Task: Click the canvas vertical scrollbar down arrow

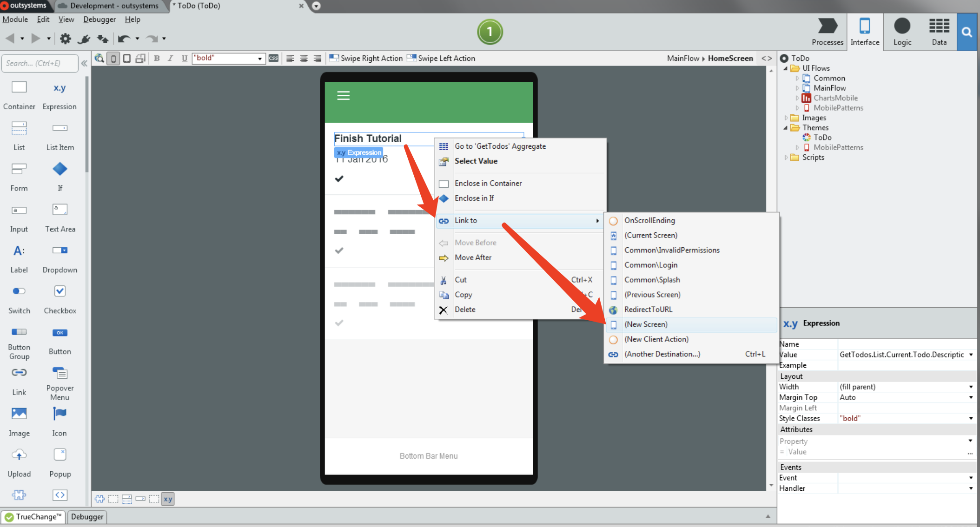Action: click(x=771, y=486)
